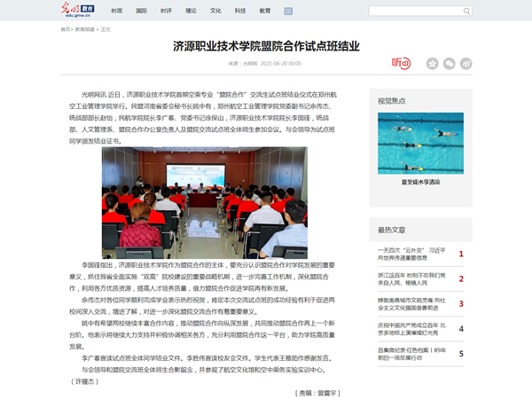Viewport: 532px width, 407px height.
Task: Click the 正文 breadcrumb text
Action: 106,29
